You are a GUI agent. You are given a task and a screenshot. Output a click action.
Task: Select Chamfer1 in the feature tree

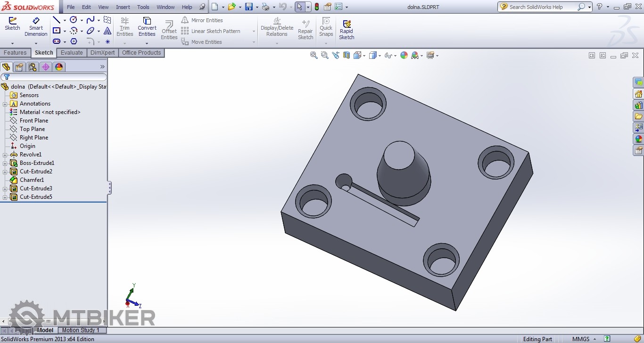32,180
